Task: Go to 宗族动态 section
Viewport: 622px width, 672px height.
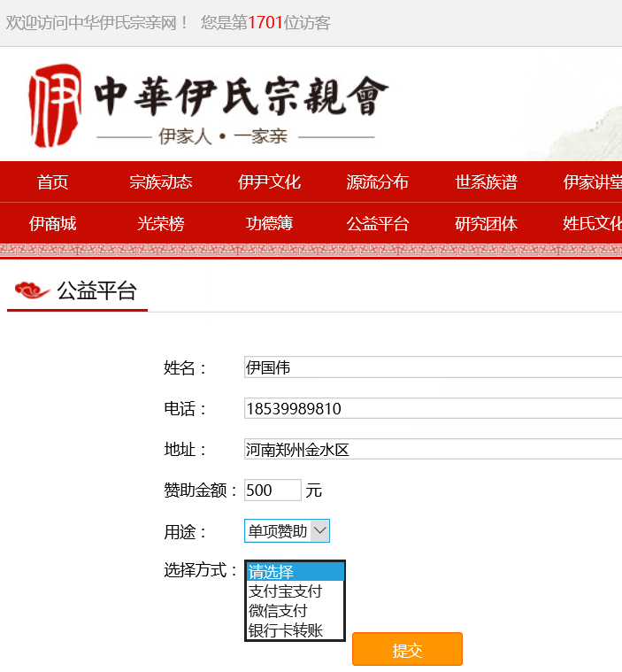Action: tap(161, 182)
